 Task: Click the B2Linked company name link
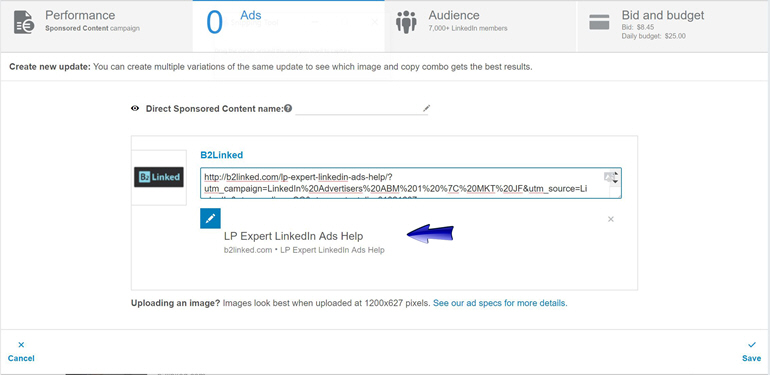(x=221, y=155)
